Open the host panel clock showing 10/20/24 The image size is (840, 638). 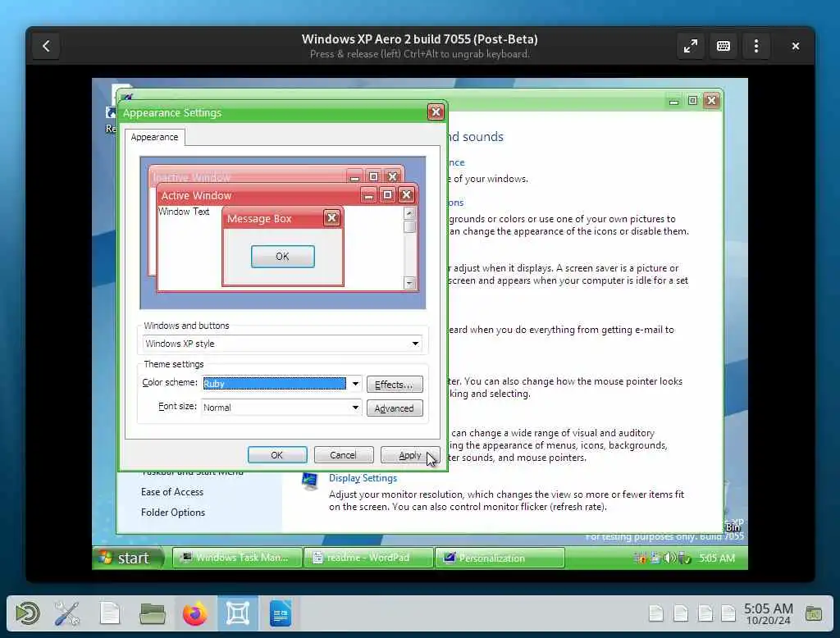tap(768, 614)
